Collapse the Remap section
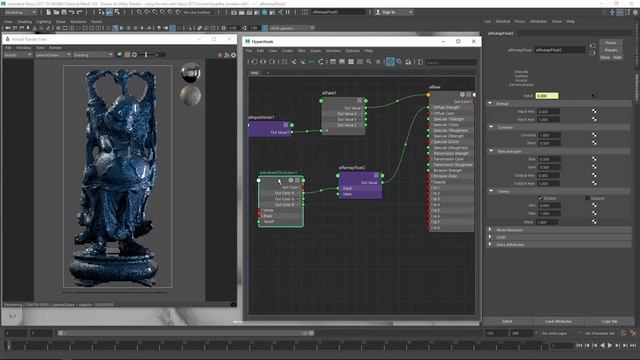 pyautogui.click(x=491, y=103)
